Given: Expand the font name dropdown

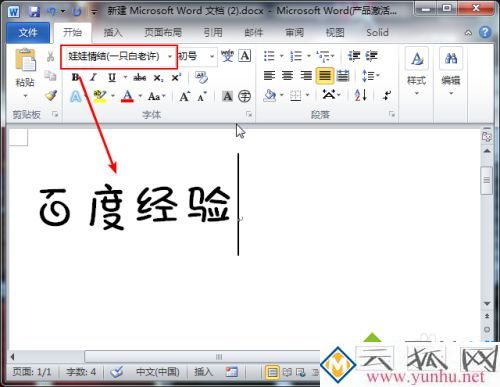Looking at the screenshot, I should pyautogui.click(x=170, y=56).
